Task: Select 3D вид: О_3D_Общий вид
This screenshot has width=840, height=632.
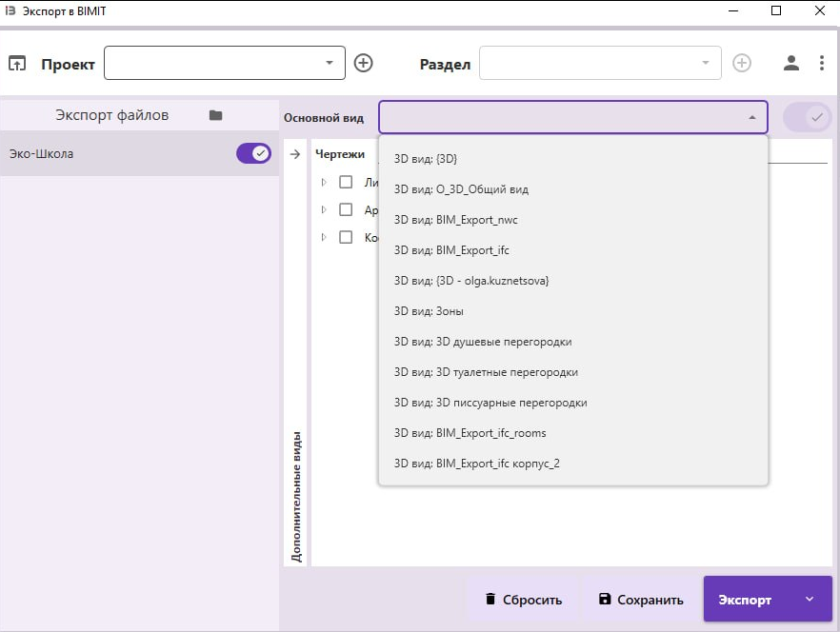Action: click(573, 189)
